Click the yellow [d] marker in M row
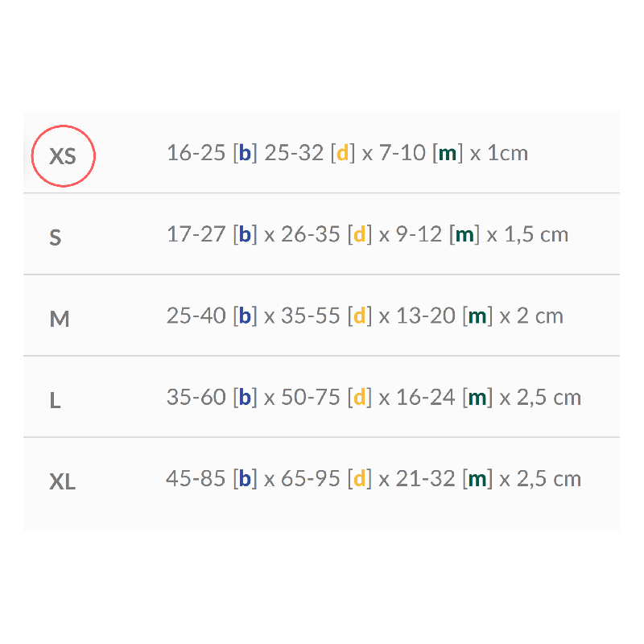The width and height of the screenshot is (644, 644). pos(360,316)
